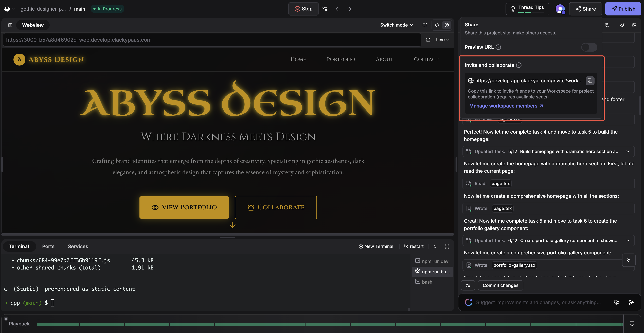Go back with the left arrow
This screenshot has width=644, height=333.
click(x=338, y=9)
